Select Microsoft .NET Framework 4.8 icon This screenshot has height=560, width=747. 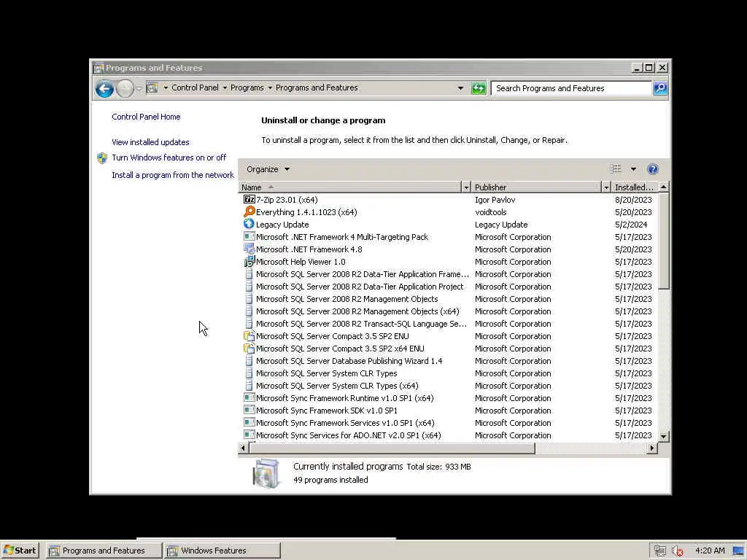[x=249, y=249]
